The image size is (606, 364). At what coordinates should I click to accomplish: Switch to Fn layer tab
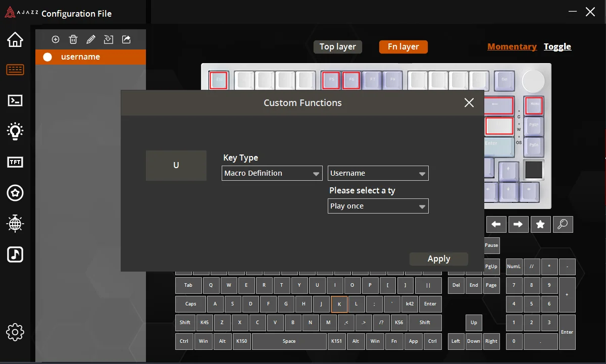point(403,47)
